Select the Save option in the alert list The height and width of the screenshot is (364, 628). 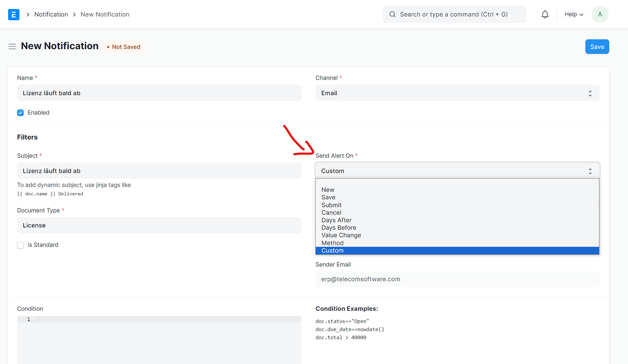point(457,197)
